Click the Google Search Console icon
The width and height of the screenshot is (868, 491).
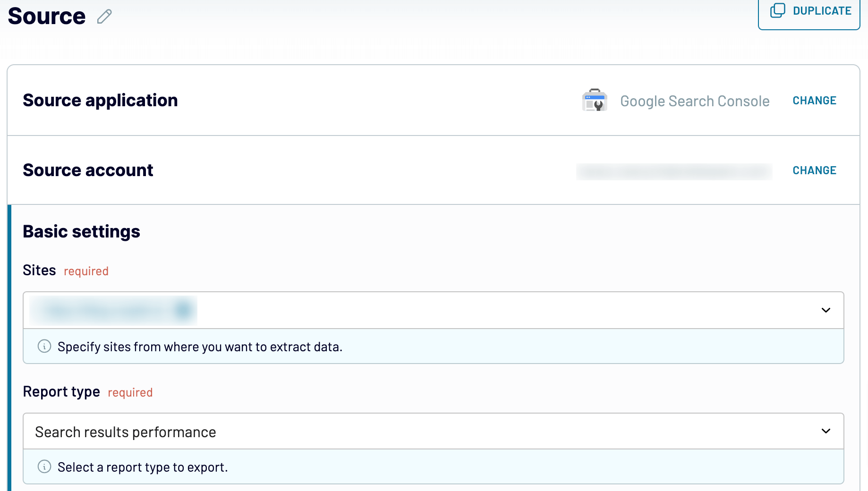595,100
